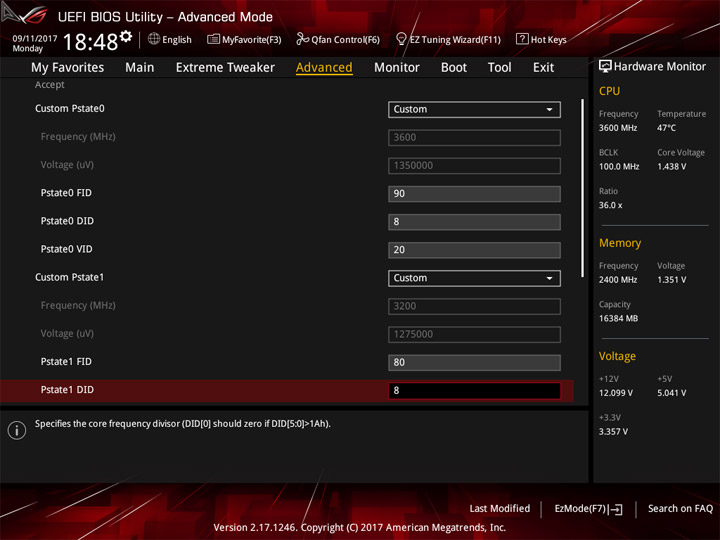Viewport: 720px width, 540px height.
Task: Open MyFavorite(F3)
Action: tap(244, 39)
